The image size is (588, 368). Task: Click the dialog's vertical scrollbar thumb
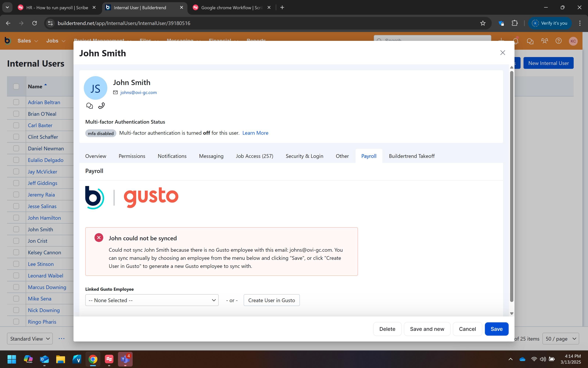point(511,186)
